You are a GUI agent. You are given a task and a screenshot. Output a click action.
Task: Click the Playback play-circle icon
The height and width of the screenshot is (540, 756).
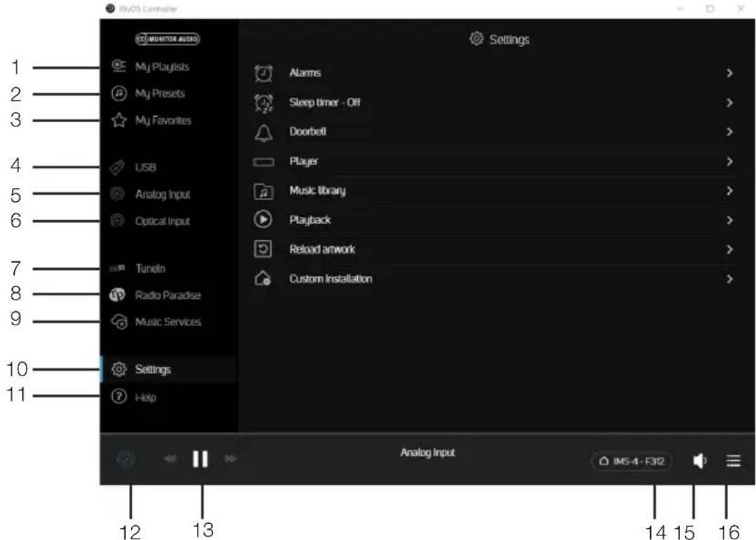[x=263, y=219]
